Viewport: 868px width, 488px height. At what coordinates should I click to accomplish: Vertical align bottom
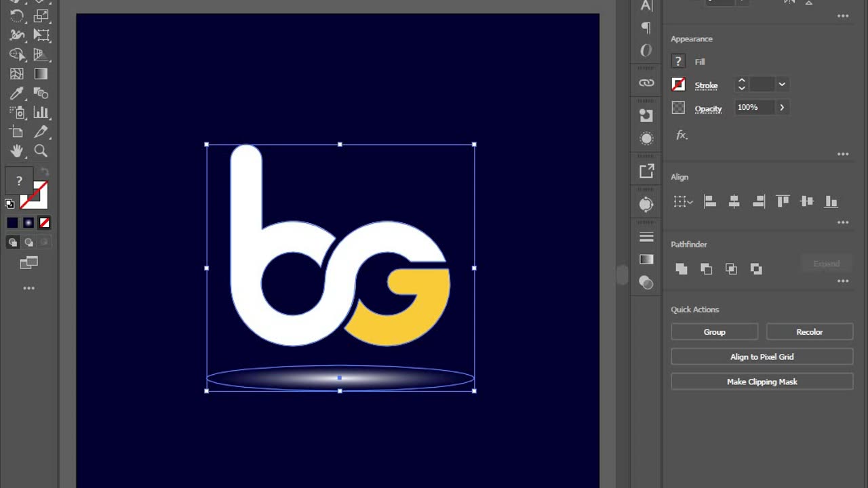[831, 201]
